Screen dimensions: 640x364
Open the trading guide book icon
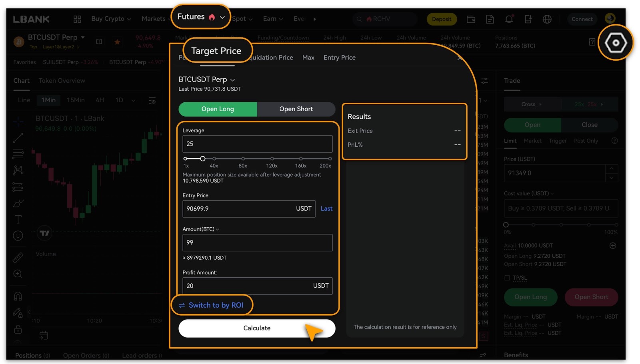(99, 42)
